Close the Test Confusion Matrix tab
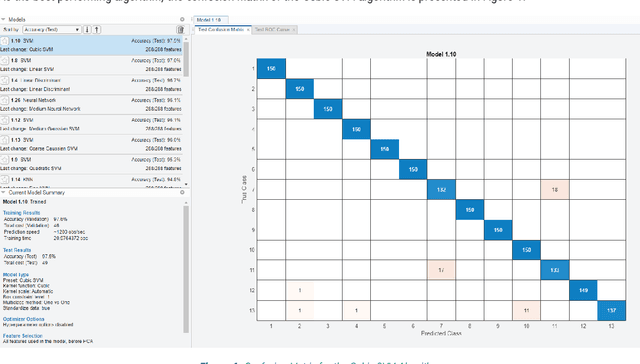Image resolution: width=640 pixels, height=364 pixels. tap(248, 30)
